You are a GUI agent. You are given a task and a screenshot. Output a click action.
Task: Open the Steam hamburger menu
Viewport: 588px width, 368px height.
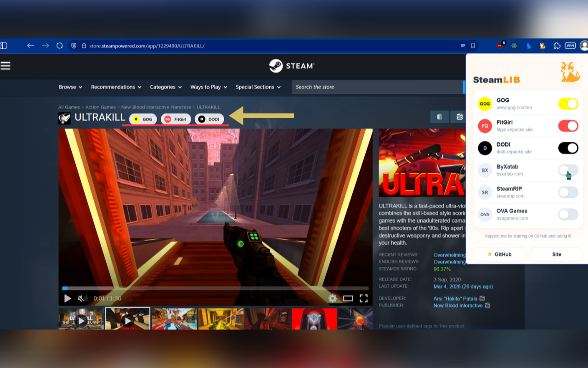click(5, 66)
